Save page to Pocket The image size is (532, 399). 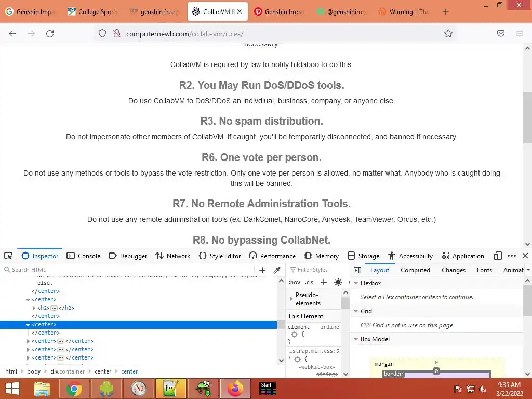[x=501, y=33]
